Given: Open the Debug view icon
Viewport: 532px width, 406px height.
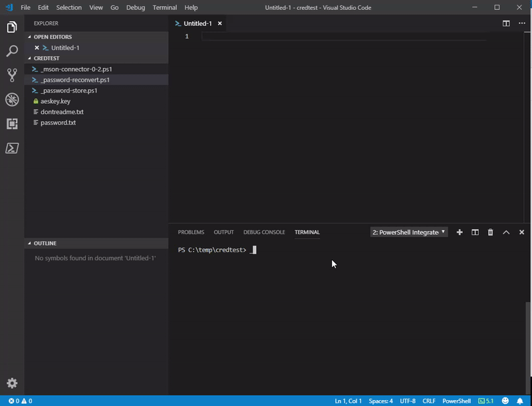Looking at the screenshot, I should coord(12,99).
